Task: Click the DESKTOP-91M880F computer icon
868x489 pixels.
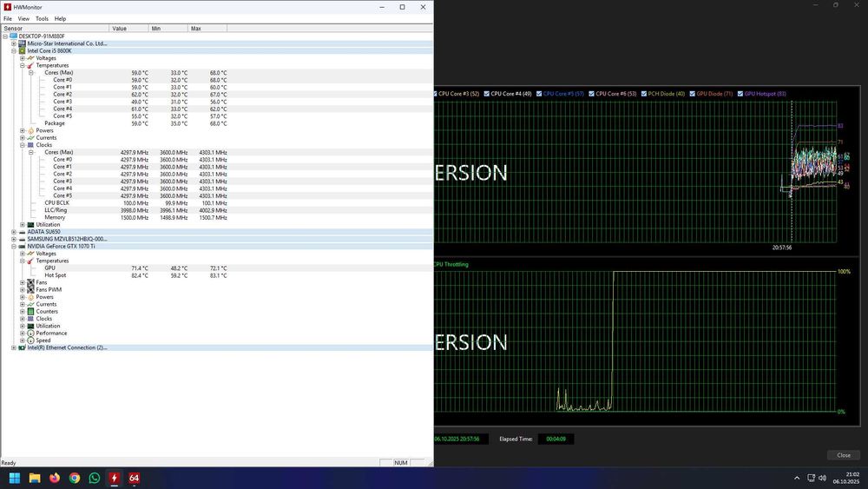Action: [x=13, y=36]
